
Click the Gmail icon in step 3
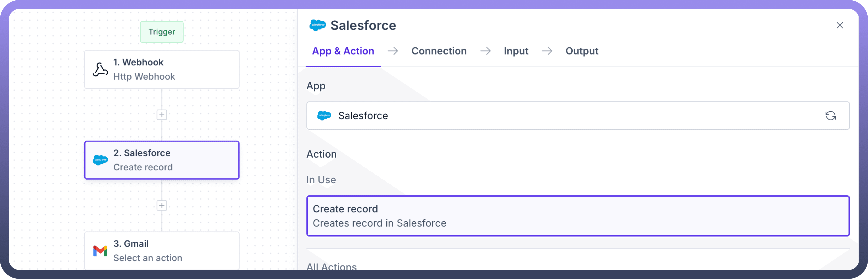pos(100,251)
